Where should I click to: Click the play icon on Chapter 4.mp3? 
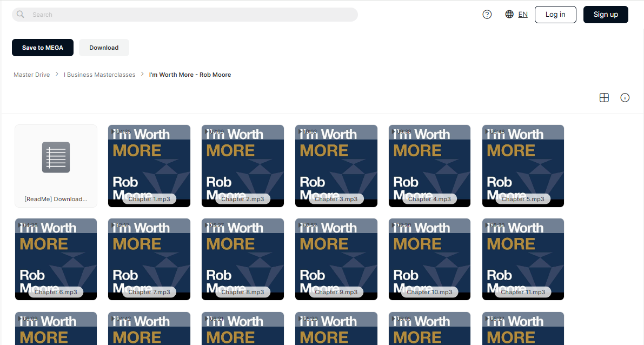pyautogui.click(x=394, y=132)
